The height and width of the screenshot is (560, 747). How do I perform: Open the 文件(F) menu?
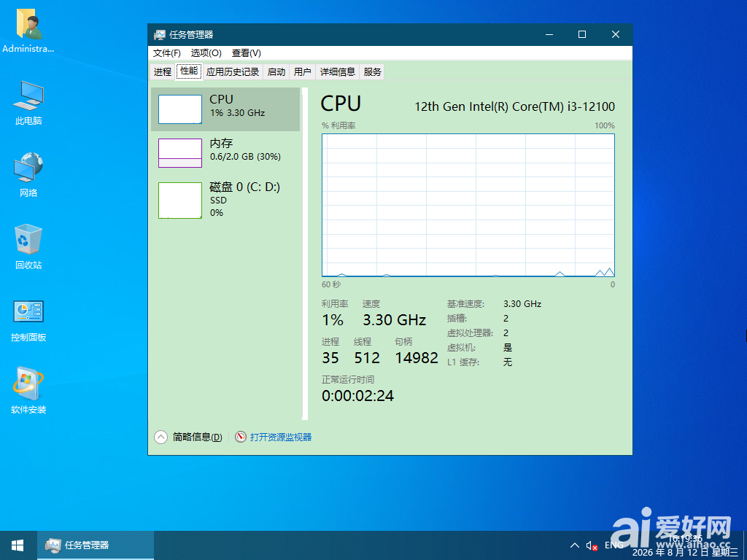click(167, 52)
